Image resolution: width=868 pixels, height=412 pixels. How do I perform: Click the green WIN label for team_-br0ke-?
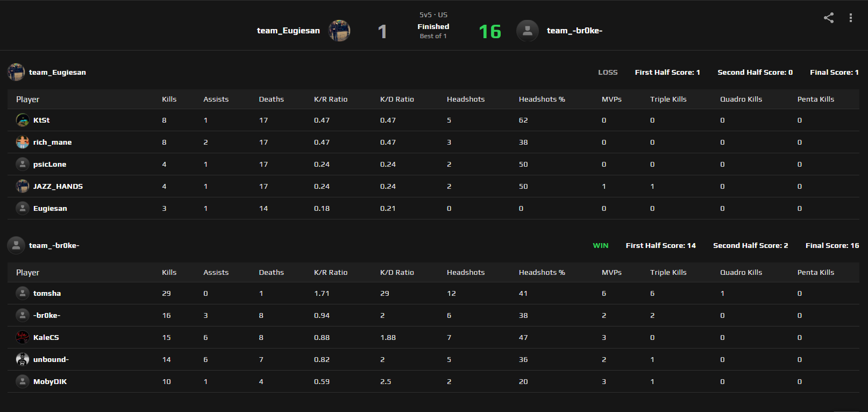[x=601, y=245]
